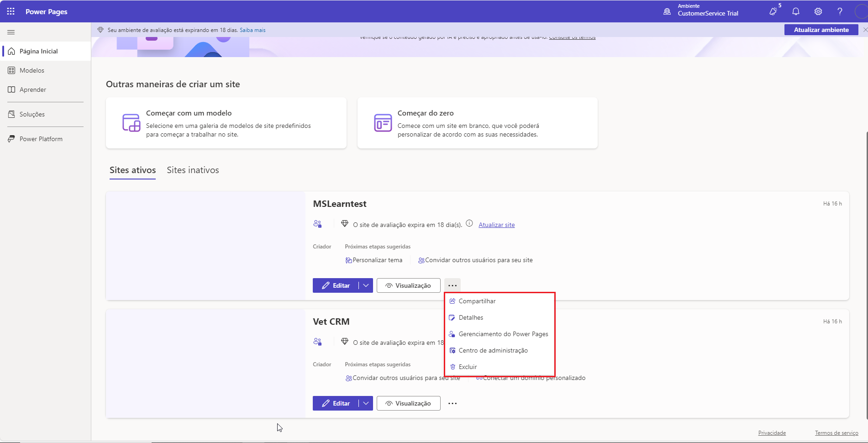The image size is (868, 443).
Task: Click the MSLearntest trial diamond icon
Action: 345,224
